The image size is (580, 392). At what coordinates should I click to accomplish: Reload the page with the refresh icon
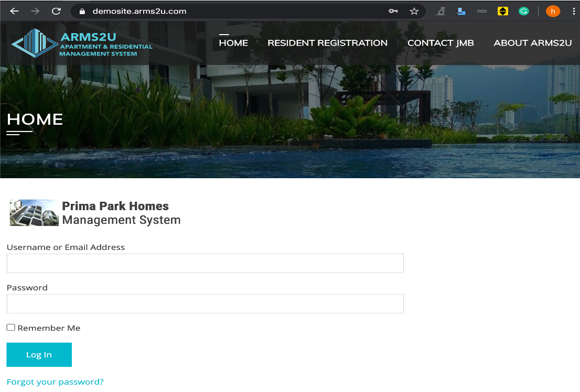point(56,11)
